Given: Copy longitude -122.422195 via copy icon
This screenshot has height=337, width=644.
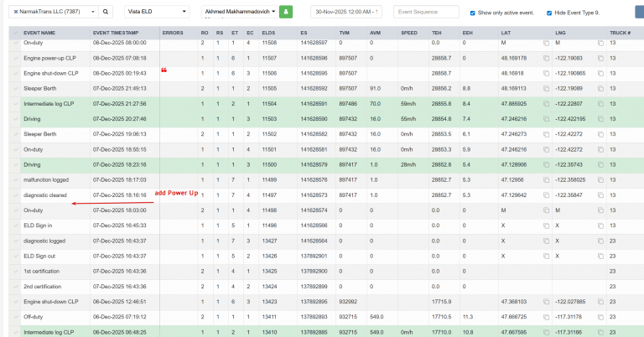Looking at the screenshot, I should coord(600,119).
